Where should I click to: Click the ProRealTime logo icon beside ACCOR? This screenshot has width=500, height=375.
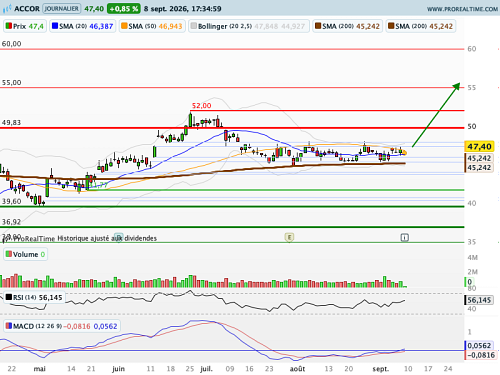[x=7, y=8]
